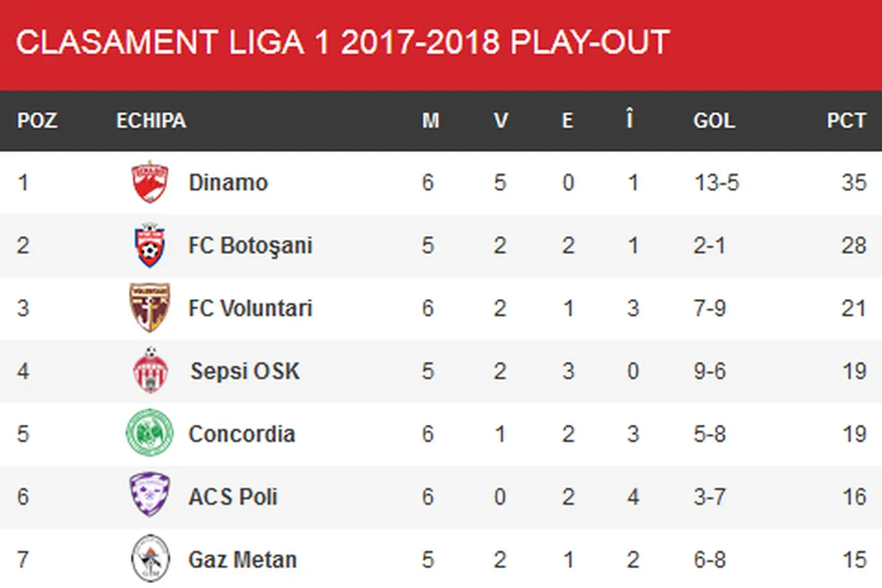The image size is (882, 588).
Task: Open the Dinamo team name link
Action: 228,183
